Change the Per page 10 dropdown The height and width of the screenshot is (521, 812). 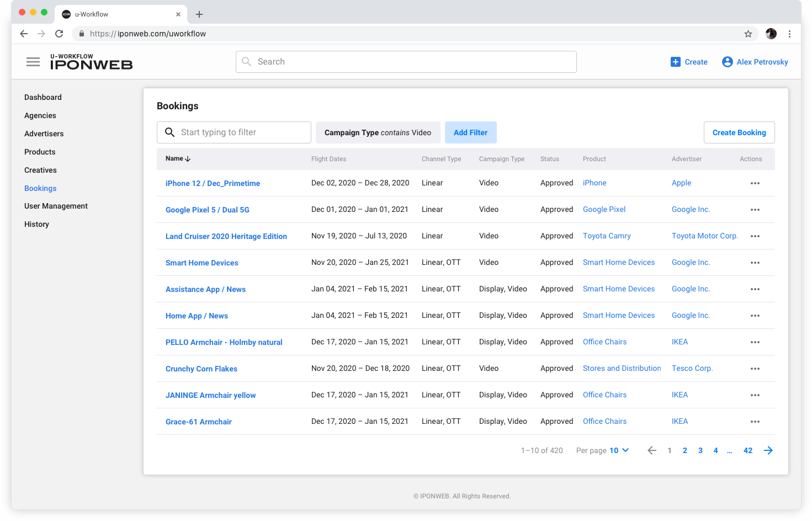coord(619,450)
